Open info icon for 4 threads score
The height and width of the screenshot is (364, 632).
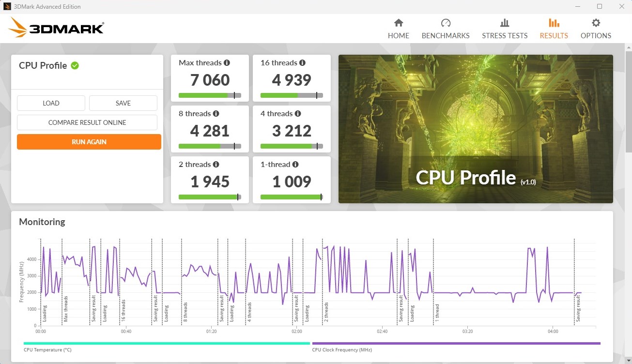pos(298,114)
